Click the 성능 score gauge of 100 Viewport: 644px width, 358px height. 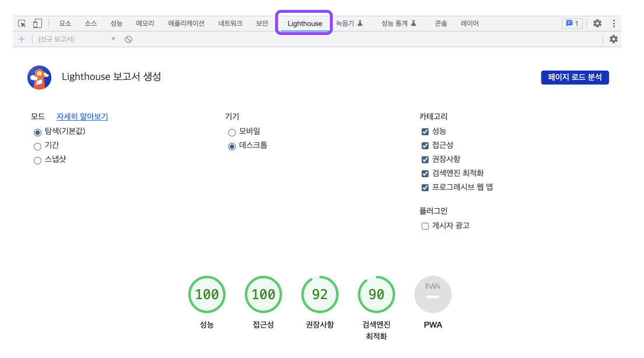coord(207,294)
